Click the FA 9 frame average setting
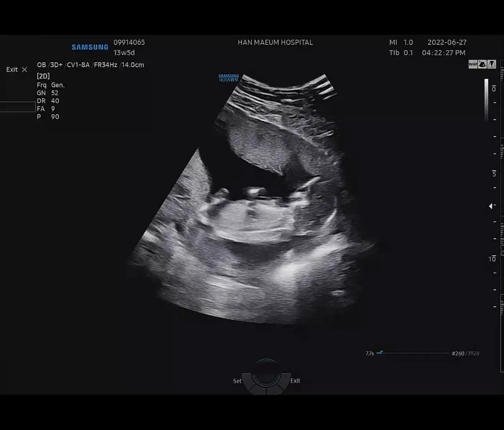This screenshot has width=504, height=430. (46, 109)
